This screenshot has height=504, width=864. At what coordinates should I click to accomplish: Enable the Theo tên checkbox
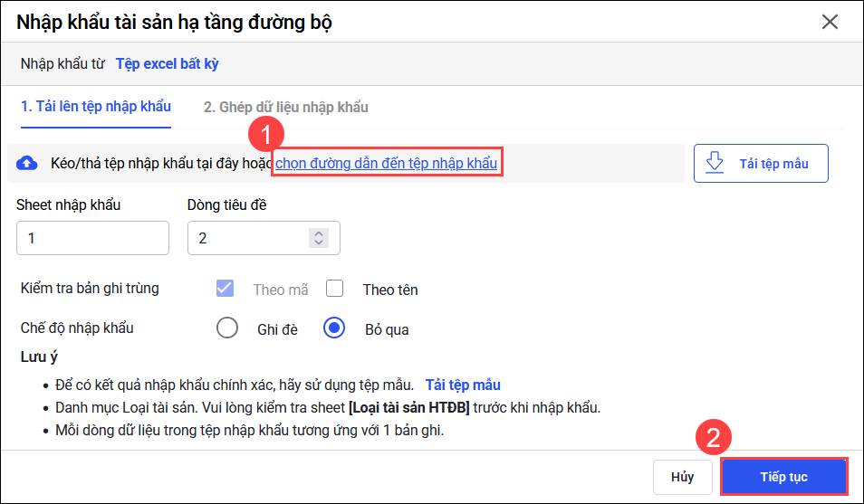[x=335, y=289]
